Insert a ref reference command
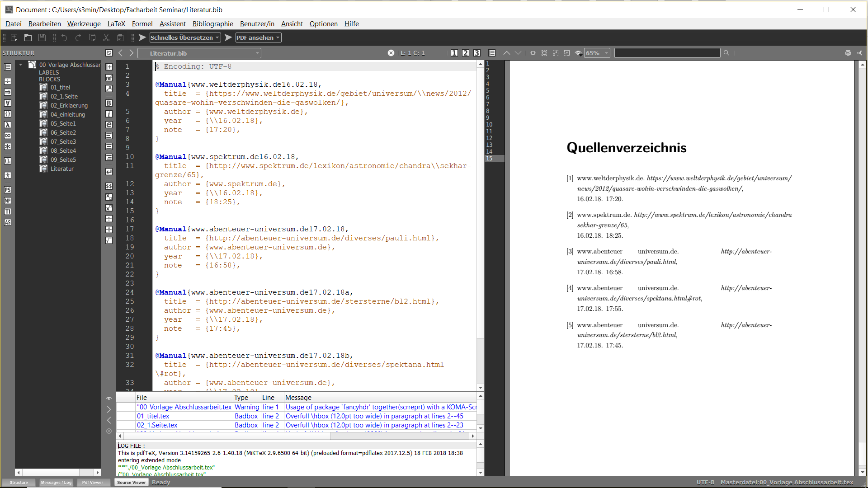The image size is (868, 488). 109,78
